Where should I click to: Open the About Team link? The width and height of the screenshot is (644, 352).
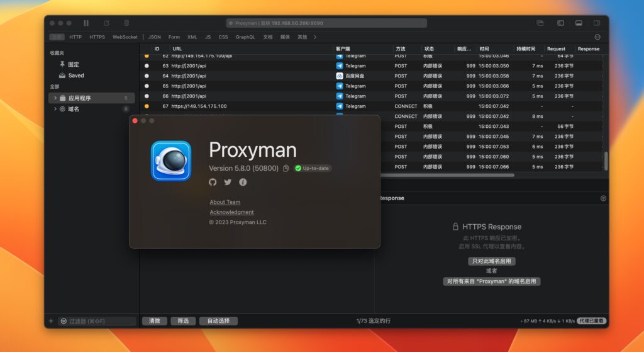tap(225, 202)
